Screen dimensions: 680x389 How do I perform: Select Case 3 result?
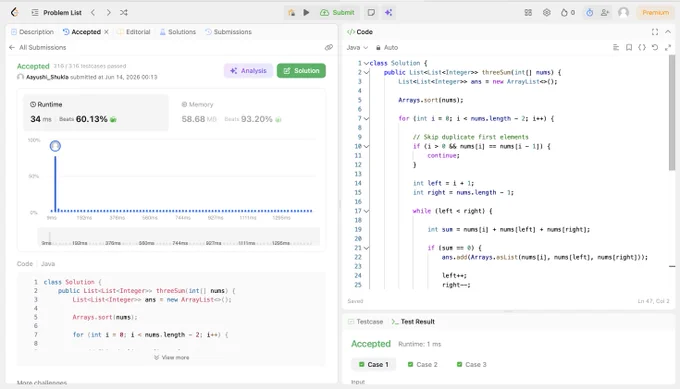(472, 364)
